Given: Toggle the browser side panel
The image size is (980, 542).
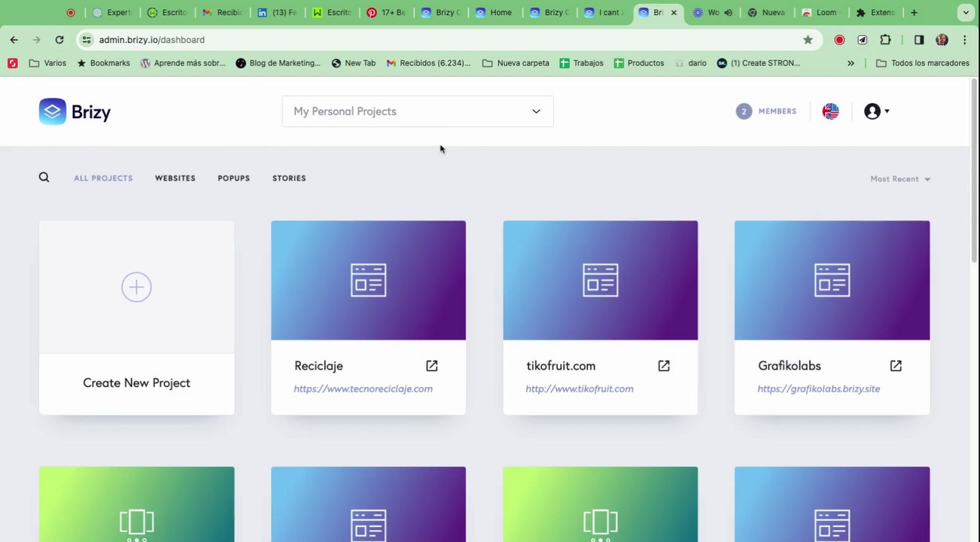Looking at the screenshot, I should click(x=919, y=40).
